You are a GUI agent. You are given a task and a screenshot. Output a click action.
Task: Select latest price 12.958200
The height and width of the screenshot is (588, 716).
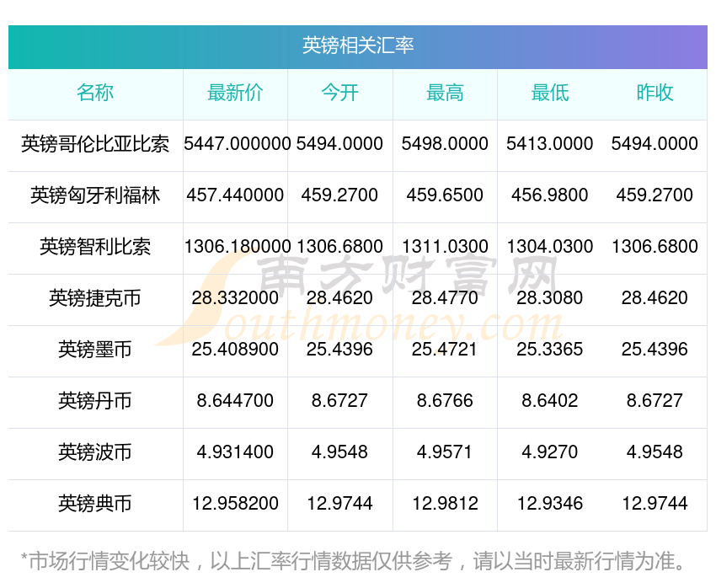[235, 504]
